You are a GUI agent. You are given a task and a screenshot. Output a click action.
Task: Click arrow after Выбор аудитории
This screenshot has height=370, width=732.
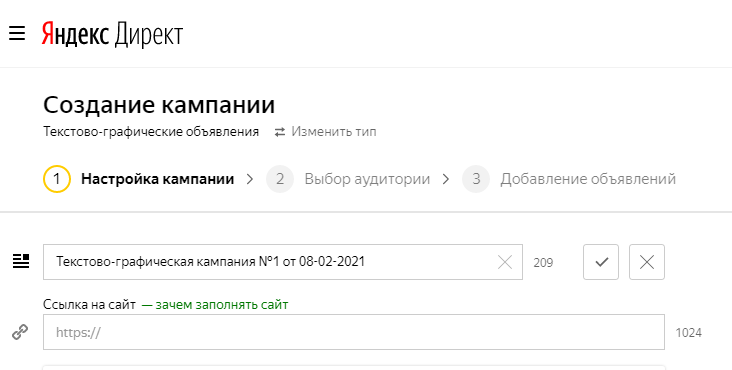(446, 179)
